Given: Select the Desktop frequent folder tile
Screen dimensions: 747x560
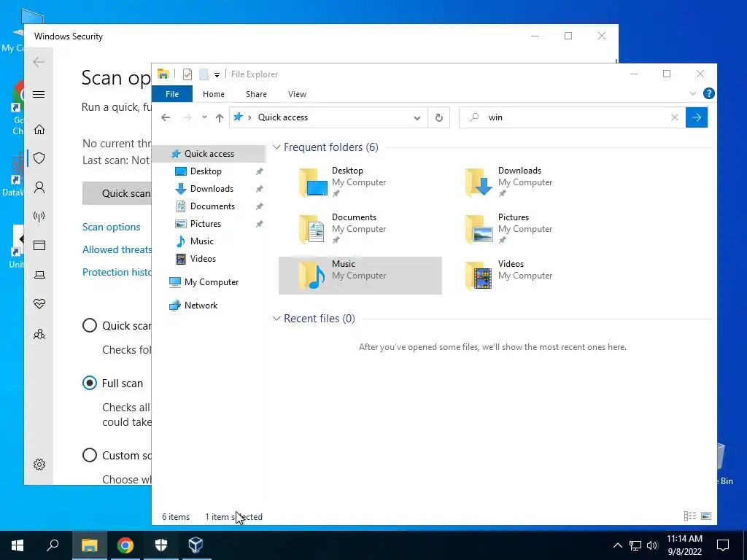Looking at the screenshot, I should [x=360, y=182].
